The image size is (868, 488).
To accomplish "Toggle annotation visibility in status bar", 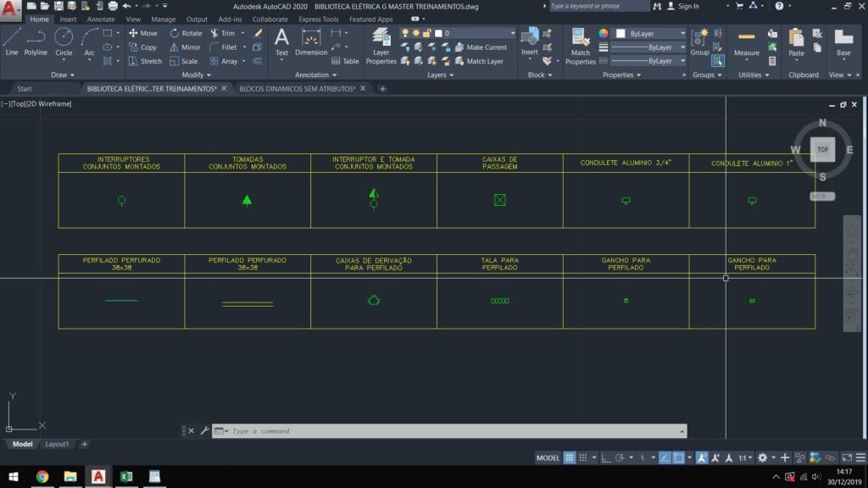I will click(x=701, y=457).
